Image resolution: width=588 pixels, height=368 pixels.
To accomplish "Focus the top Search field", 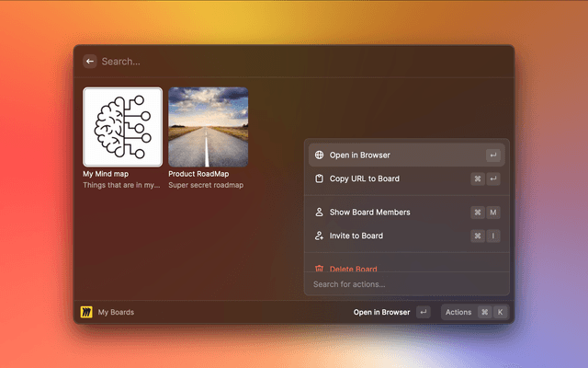I will pyautogui.click(x=276, y=62).
